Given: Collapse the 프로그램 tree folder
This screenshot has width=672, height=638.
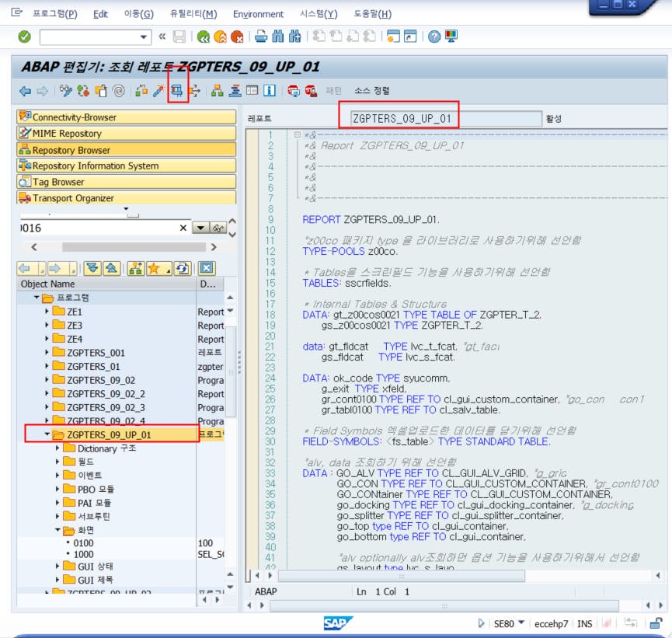Looking at the screenshot, I should point(37,298).
